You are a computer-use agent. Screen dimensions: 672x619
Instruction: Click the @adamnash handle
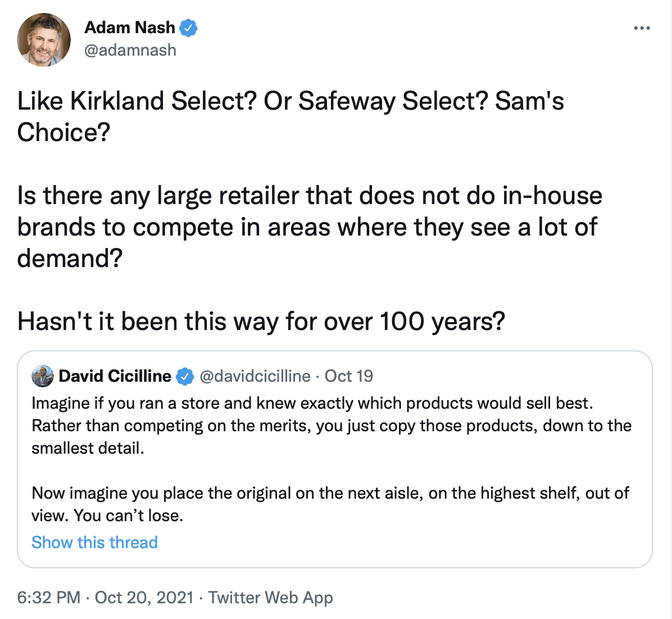point(130,50)
